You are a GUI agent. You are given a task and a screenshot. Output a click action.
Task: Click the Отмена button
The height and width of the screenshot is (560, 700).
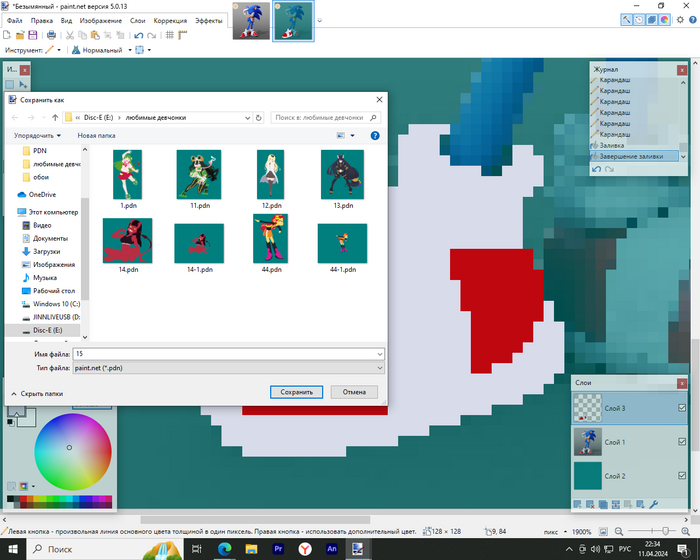click(x=354, y=392)
